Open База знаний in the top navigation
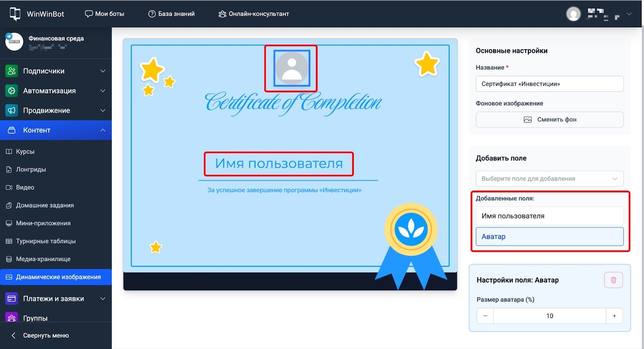The image size is (644, 349). pos(171,14)
